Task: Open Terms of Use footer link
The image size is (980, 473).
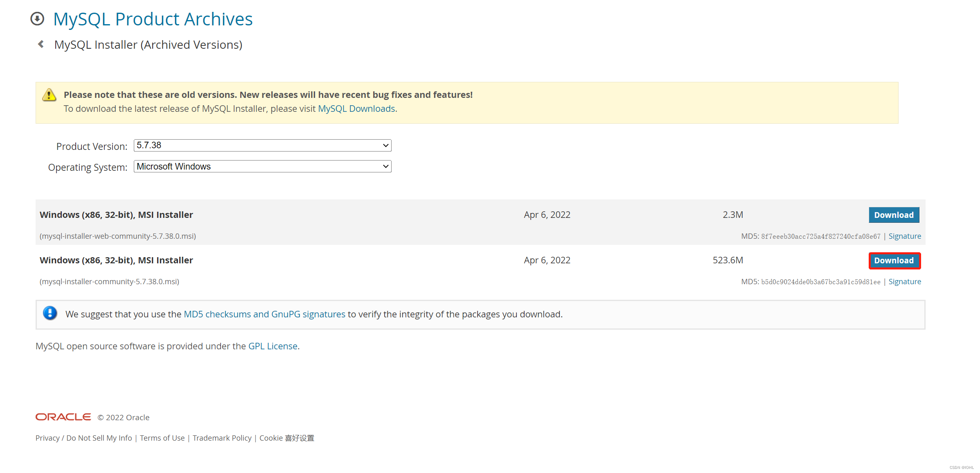Action: pos(162,438)
